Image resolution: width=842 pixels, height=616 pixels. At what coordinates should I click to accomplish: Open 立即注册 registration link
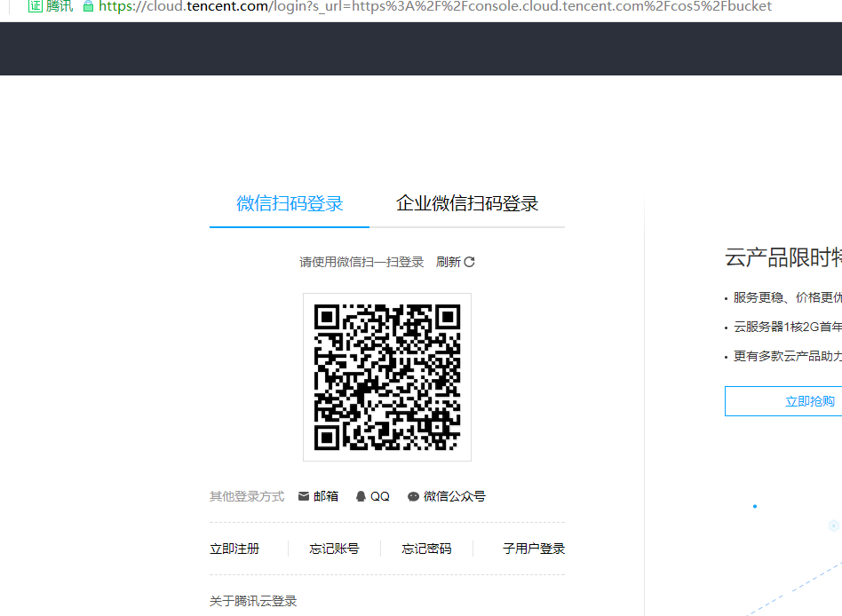[234, 549]
